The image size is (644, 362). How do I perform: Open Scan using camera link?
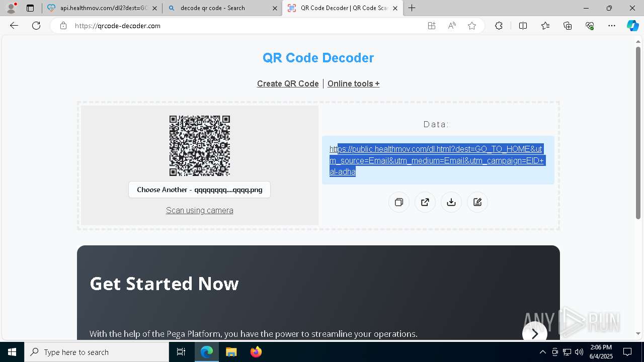tap(200, 210)
